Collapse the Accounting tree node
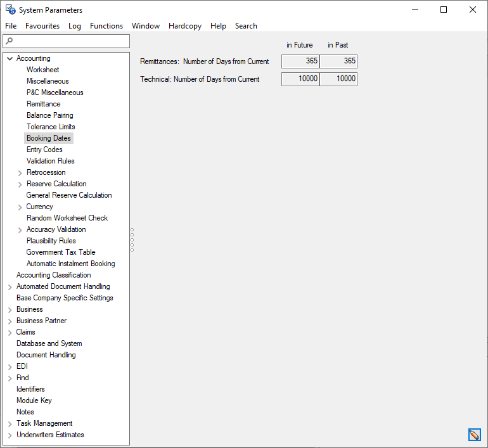Image resolution: width=488 pixels, height=448 pixels. coord(10,58)
